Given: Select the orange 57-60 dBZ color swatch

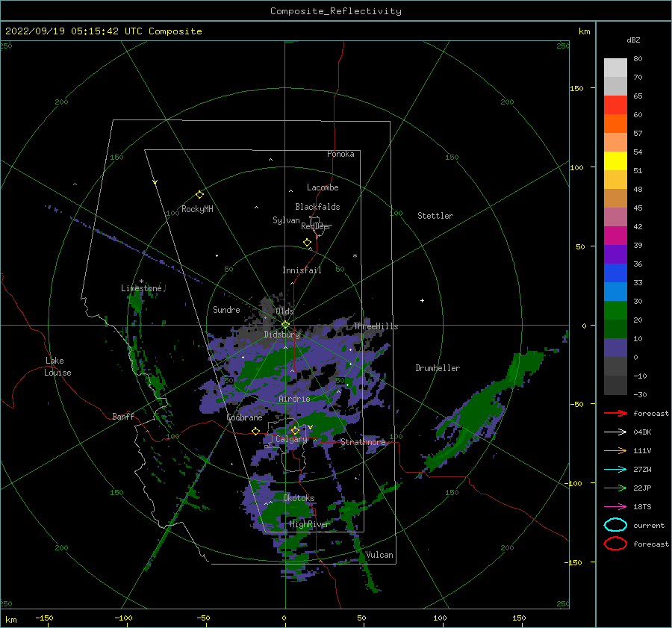Looking at the screenshot, I should pyautogui.click(x=615, y=123).
